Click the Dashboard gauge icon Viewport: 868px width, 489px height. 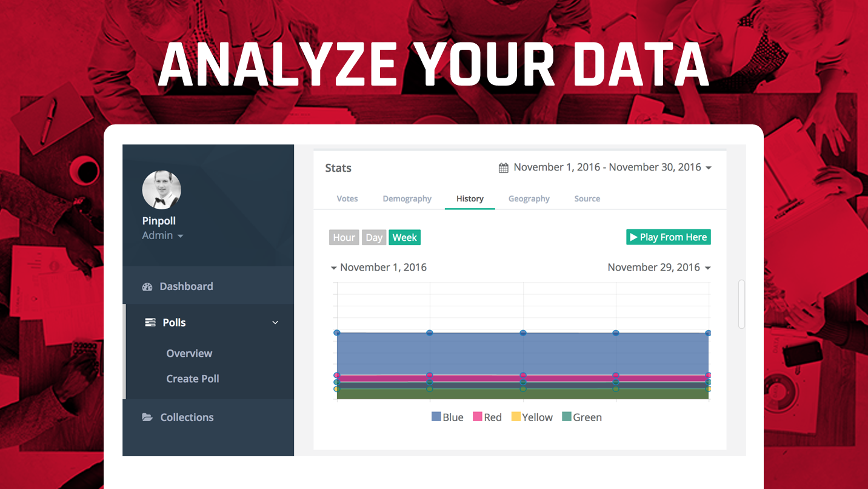pyautogui.click(x=147, y=286)
